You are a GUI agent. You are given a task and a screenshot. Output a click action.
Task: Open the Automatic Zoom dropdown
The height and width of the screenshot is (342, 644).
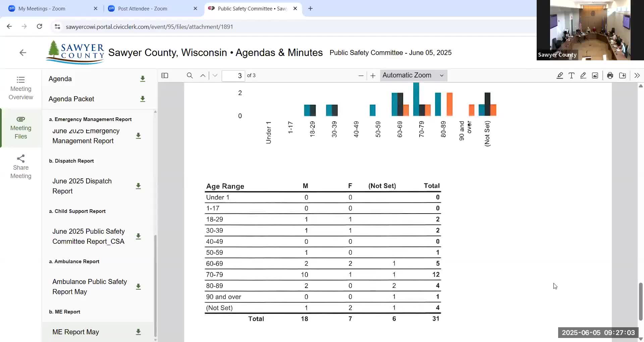(x=413, y=75)
